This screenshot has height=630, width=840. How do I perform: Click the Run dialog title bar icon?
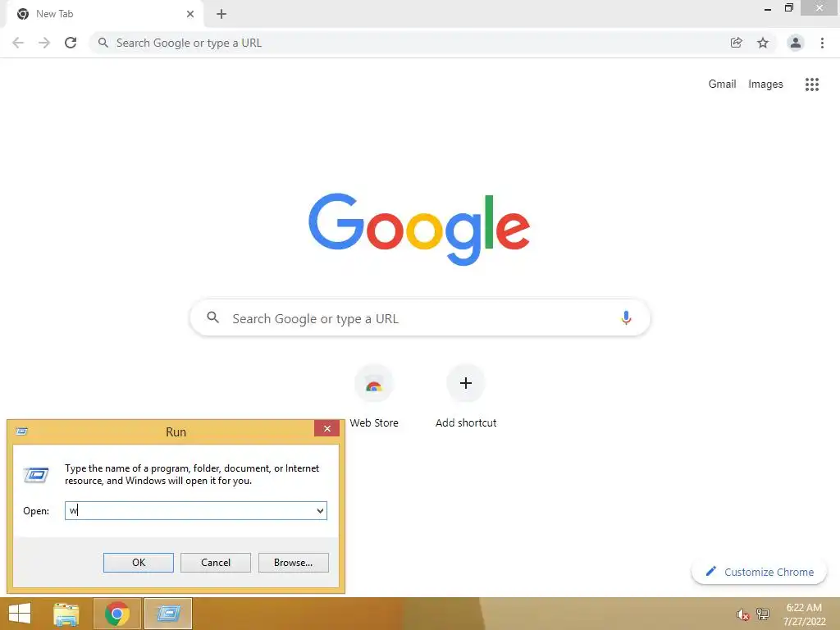[22, 431]
